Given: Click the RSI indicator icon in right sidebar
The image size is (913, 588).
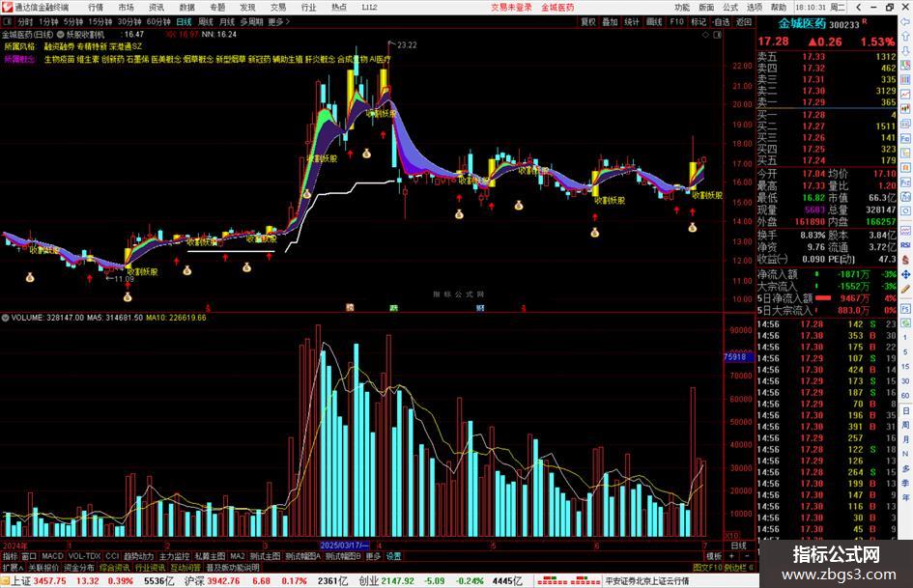Looking at the screenshot, I should (x=905, y=245).
